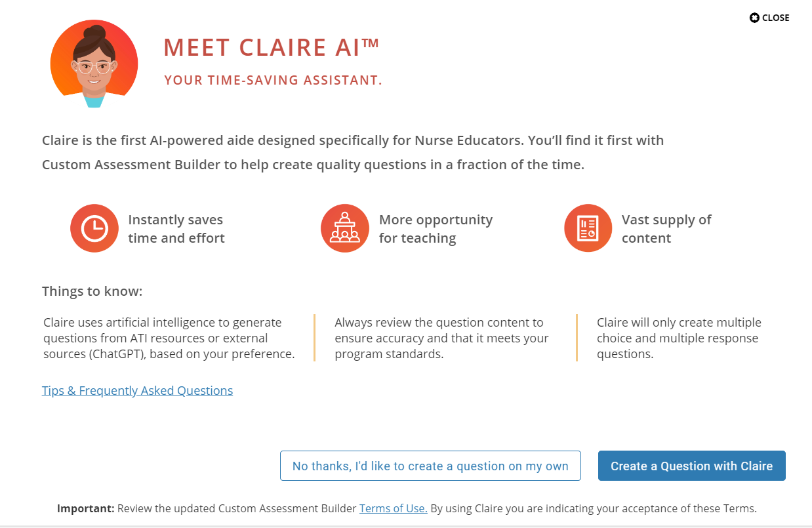This screenshot has height=528, width=812.
Task: Select the Things to know label
Action: pyautogui.click(x=92, y=291)
